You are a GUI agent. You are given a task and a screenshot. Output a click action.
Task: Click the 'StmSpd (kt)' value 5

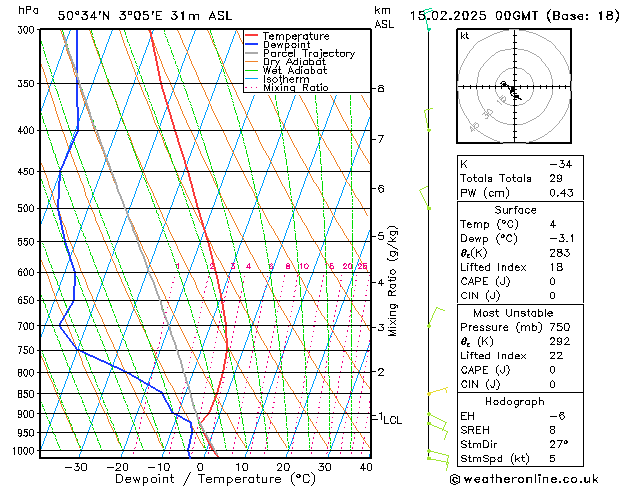[x=553, y=459]
